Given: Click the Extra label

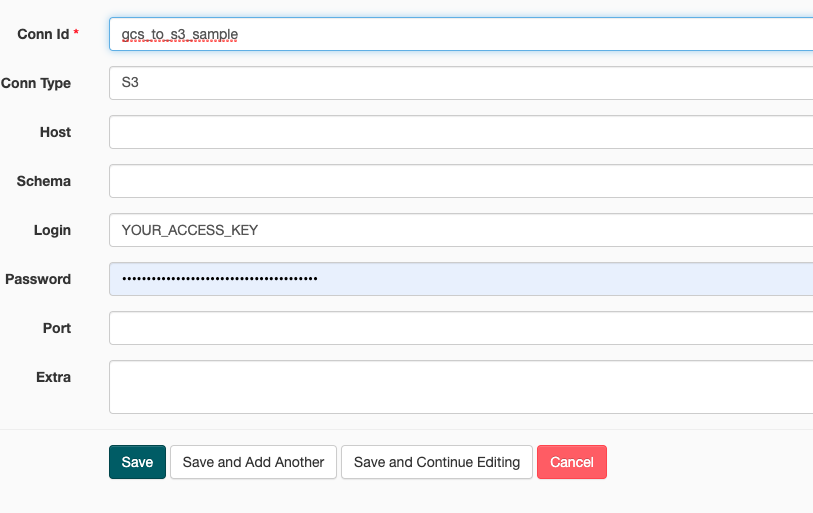Looking at the screenshot, I should (x=53, y=377).
